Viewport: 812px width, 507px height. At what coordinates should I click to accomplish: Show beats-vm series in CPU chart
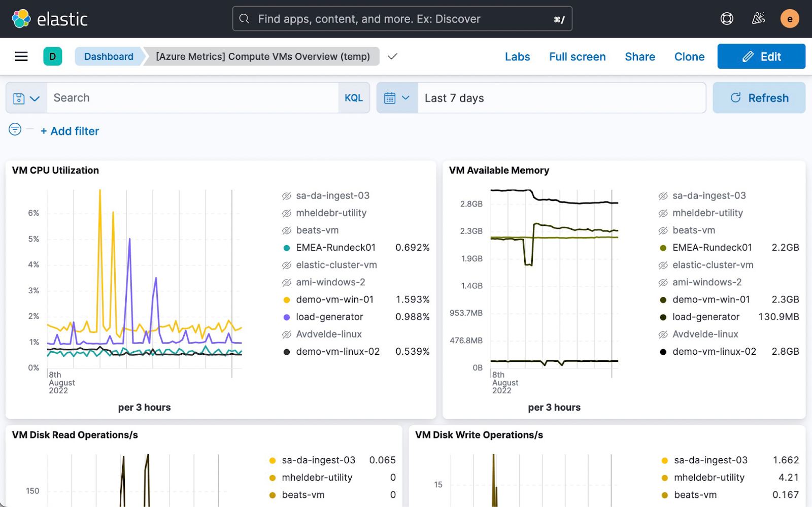[287, 230]
